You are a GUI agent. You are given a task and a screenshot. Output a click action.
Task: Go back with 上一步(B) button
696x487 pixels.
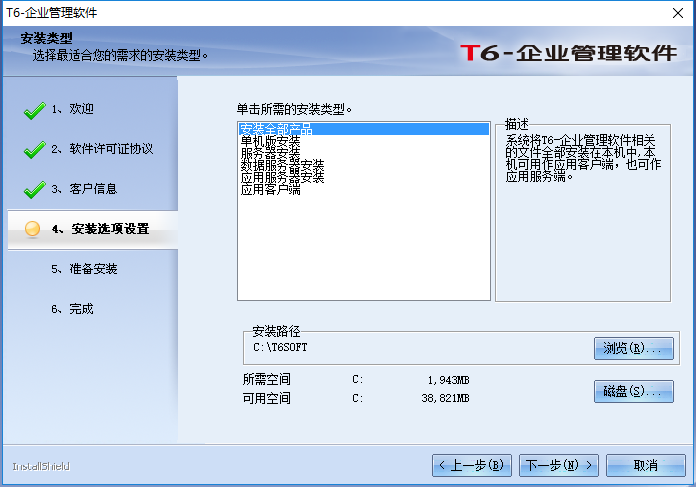473,465
